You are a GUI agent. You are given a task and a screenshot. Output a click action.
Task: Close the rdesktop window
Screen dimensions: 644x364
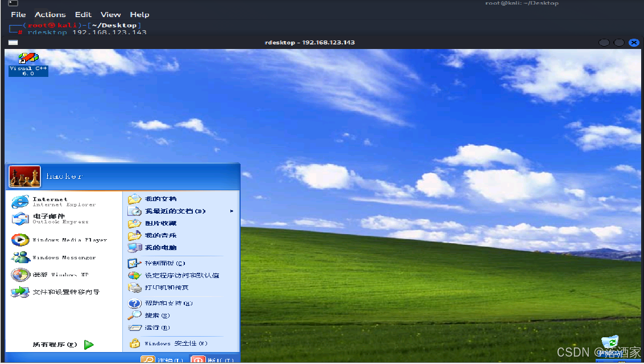[x=634, y=42]
